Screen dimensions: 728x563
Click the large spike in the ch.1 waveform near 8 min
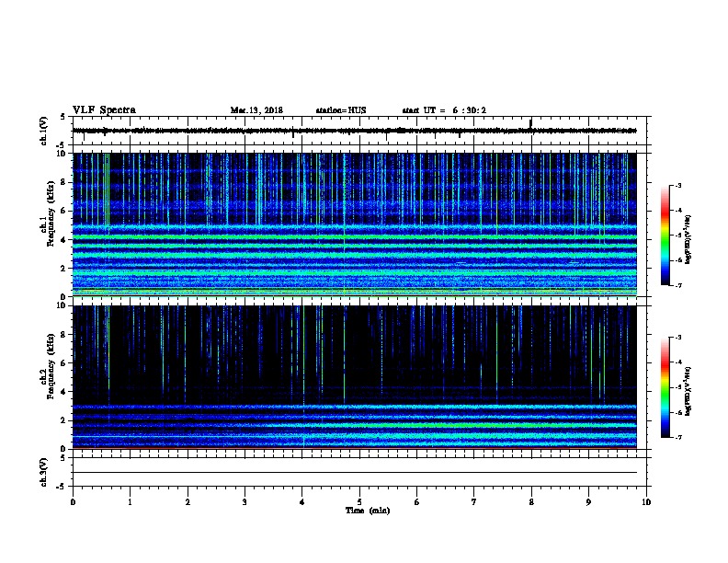[x=530, y=123]
